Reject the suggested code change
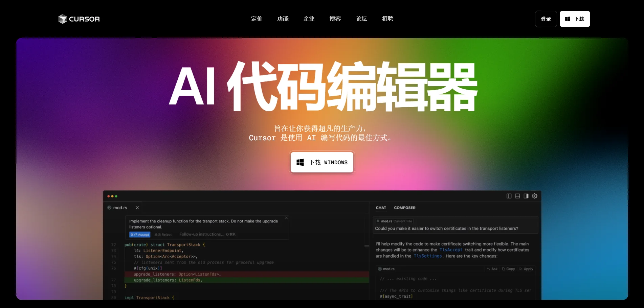644x308 pixels. click(163, 235)
